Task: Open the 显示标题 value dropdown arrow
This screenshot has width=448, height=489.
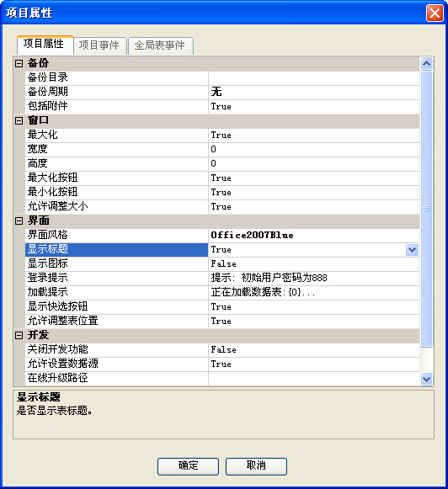Action: point(412,249)
